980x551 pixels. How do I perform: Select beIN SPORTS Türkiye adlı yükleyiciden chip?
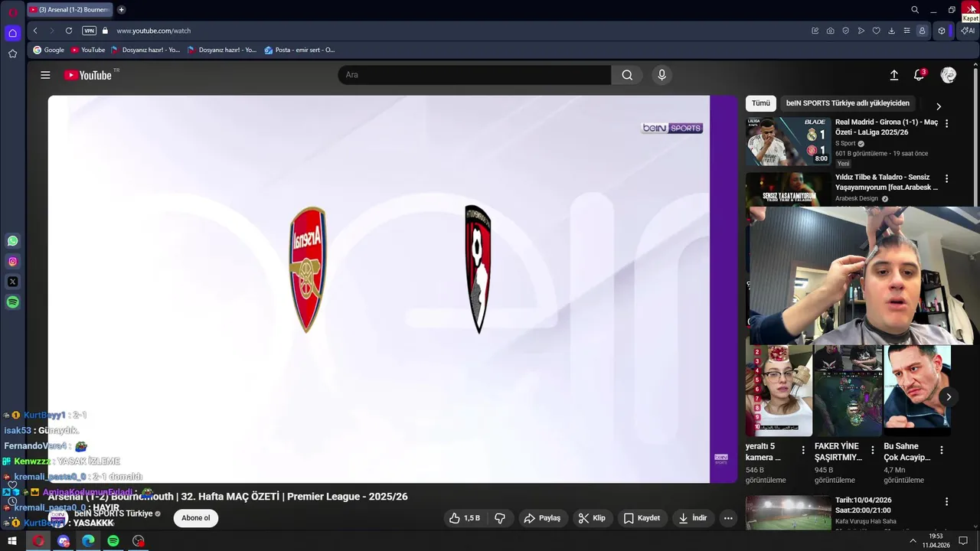coord(848,103)
